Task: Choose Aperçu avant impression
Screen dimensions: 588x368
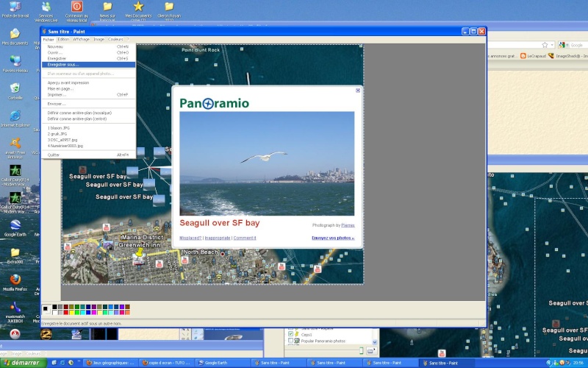Action: click(88, 82)
